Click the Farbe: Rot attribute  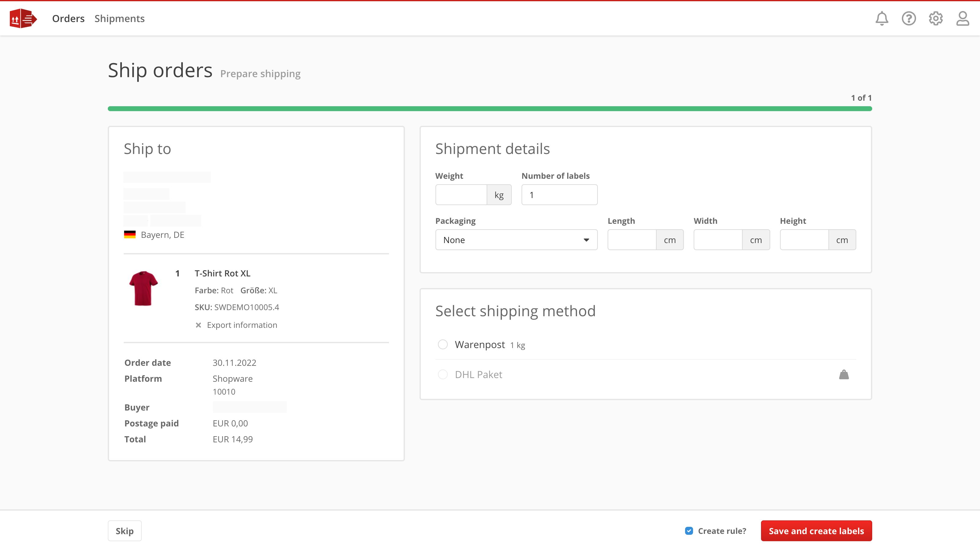point(214,290)
